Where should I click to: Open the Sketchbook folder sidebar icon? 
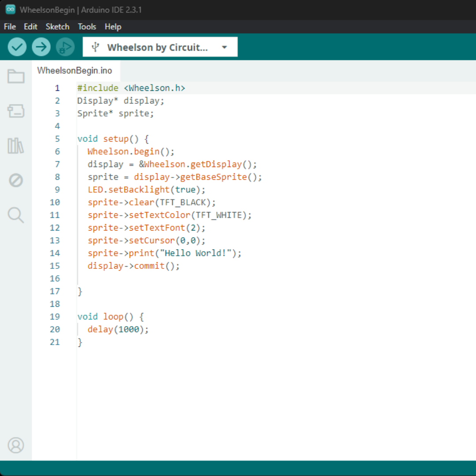click(16, 77)
